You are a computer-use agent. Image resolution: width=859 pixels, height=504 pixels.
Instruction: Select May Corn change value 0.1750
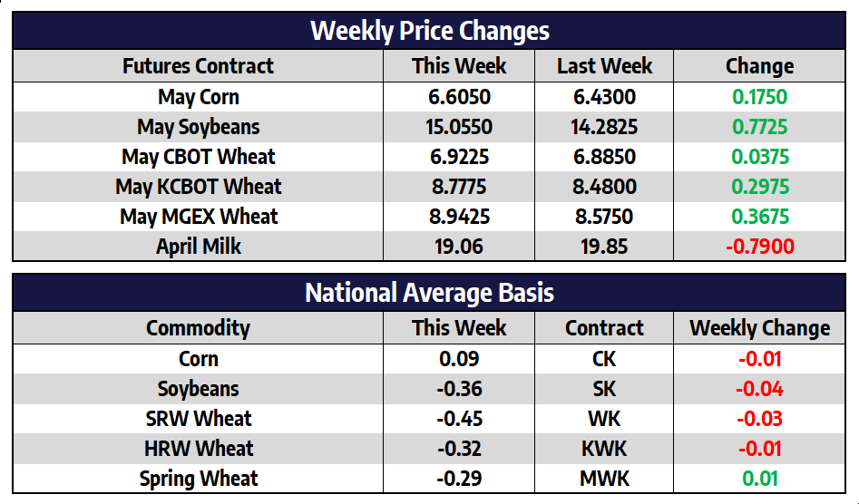tap(759, 97)
